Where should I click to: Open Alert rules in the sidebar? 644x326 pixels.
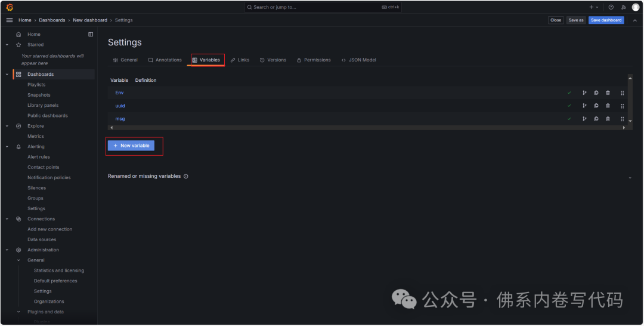point(39,157)
